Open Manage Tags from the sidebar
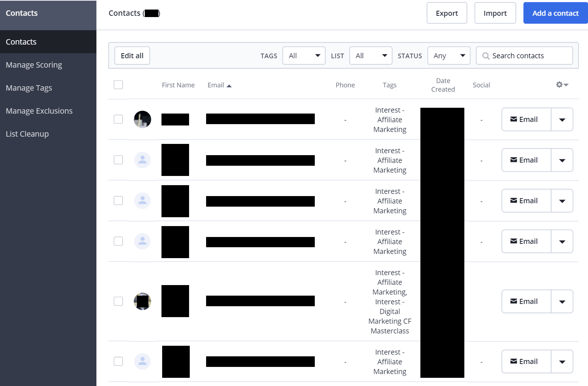Screen dimensions: 588x386 29,88
